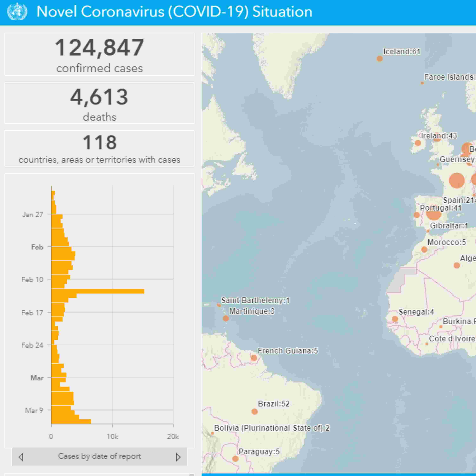Select the Brazil:52 map marker

pyautogui.click(x=255, y=411)
